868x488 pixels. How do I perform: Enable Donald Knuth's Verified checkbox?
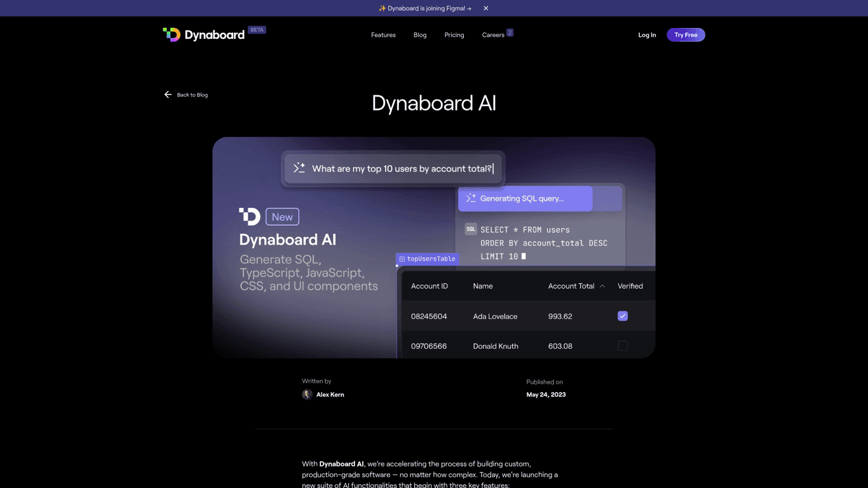(x=622, y=346)
